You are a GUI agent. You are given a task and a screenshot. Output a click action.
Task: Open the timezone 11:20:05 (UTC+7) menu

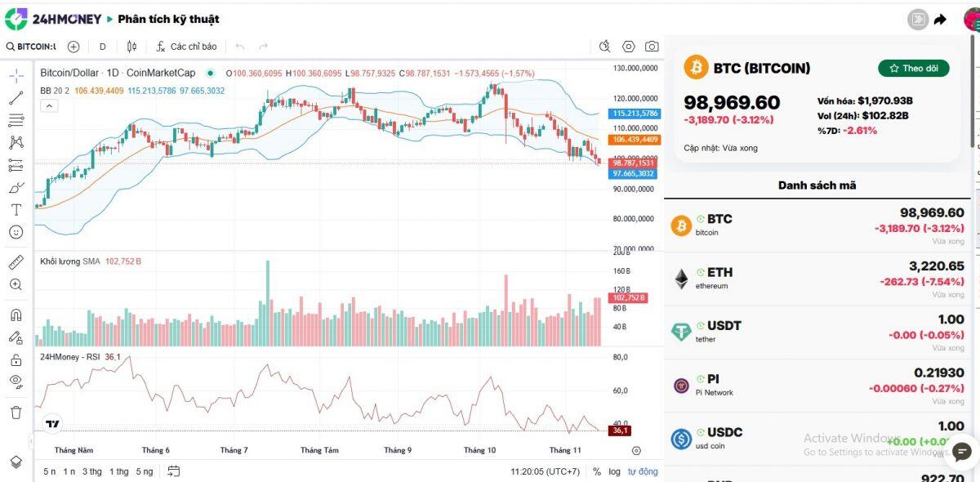[x=545, y=471]
